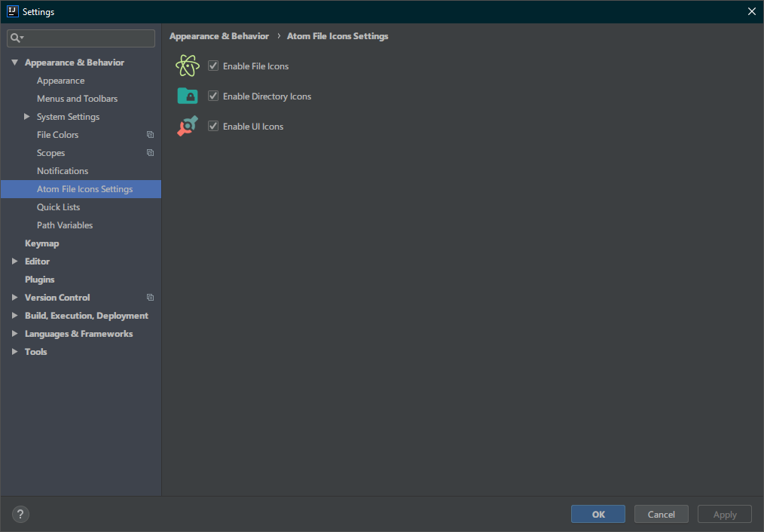The width and height of the screenshot is (764, 532).
Task: Expand Build, Execution, Deployment section
Action: tap(14, 316)
